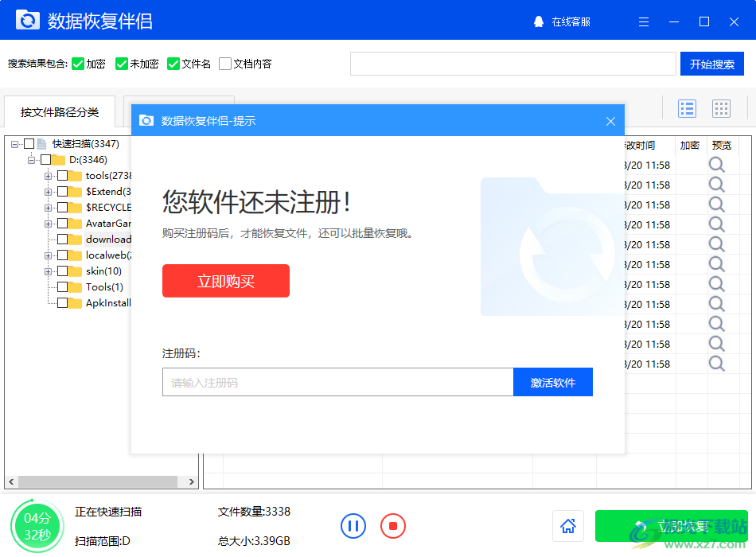Click the registration code input field
This screenshot has width=756, height=557.
(x=334, y=382)
